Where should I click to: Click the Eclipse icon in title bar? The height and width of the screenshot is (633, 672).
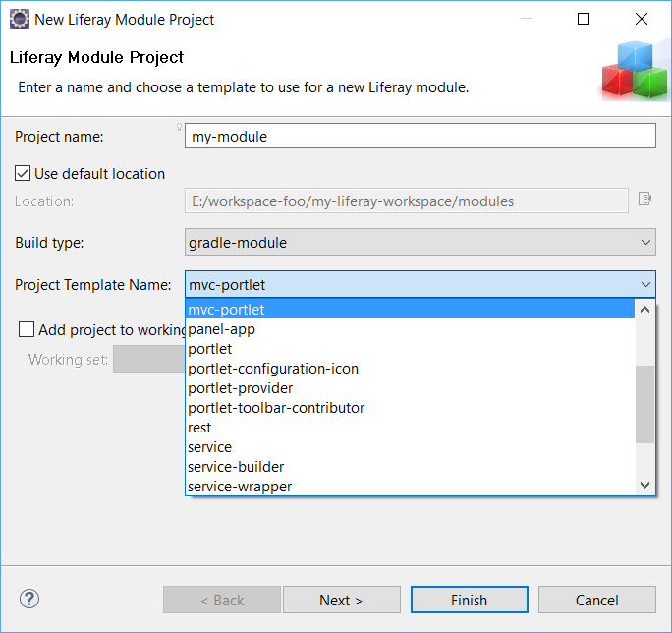coord(20,20)
